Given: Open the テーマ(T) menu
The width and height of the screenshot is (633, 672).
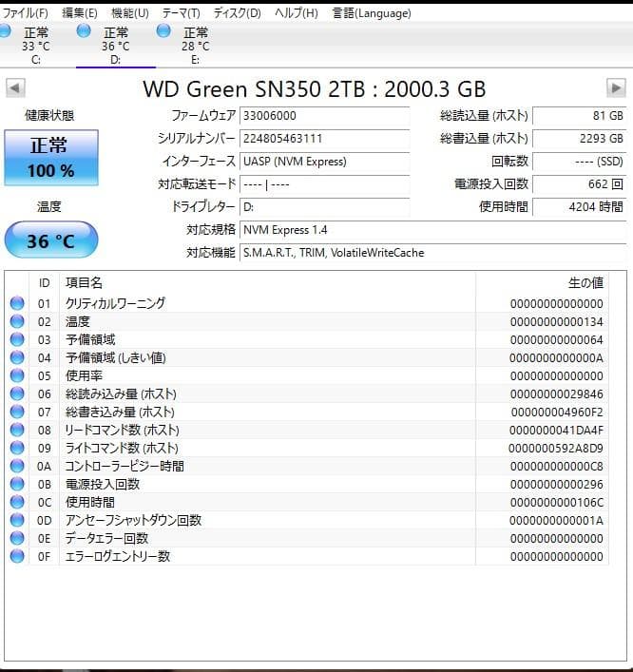Looking at the screenshot, I should click(181, 13).
